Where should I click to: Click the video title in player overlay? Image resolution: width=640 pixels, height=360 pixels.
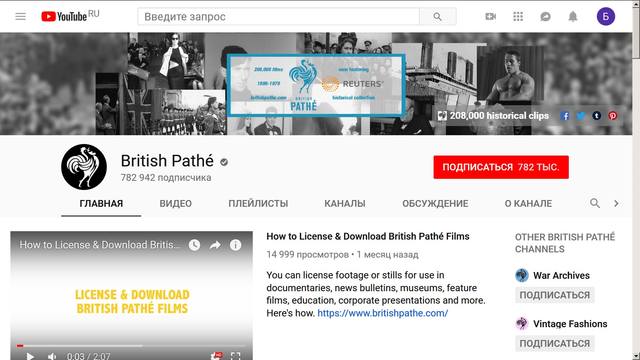click(100, 245)
